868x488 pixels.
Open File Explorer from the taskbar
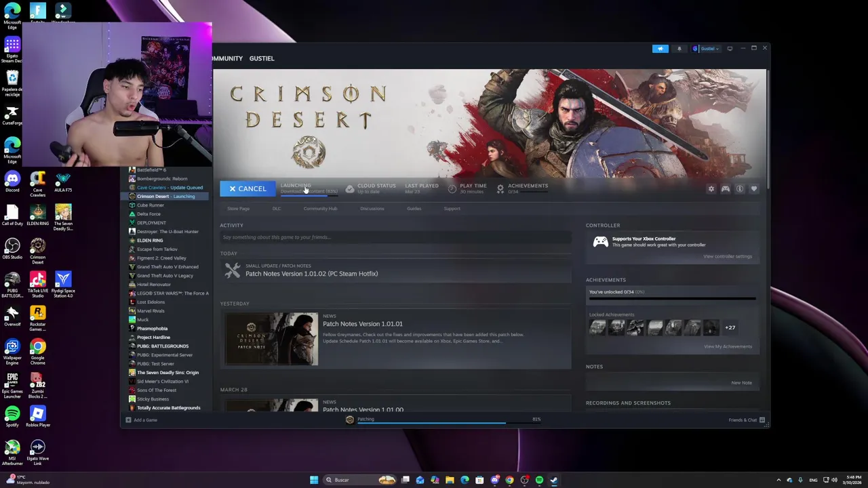coord(450,480)
